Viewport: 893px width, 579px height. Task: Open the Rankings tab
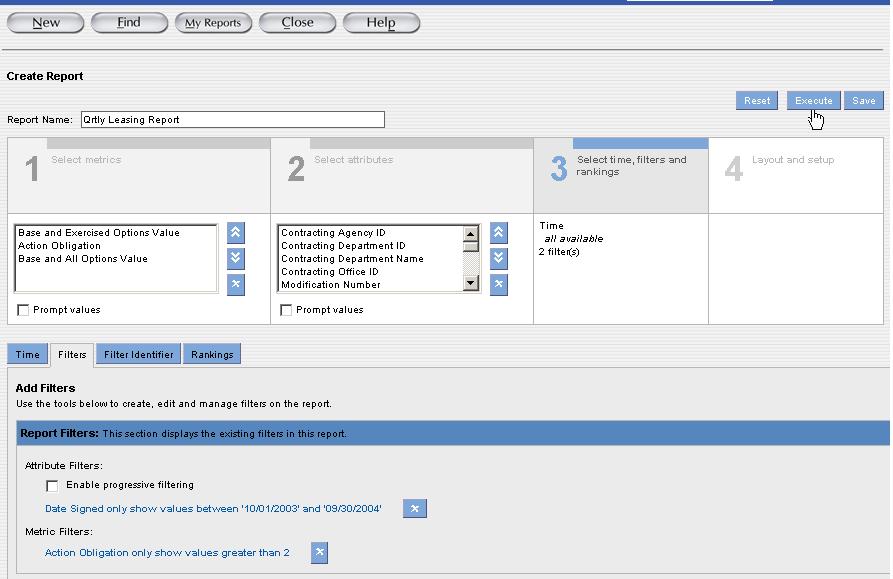[x=212, y=354]
